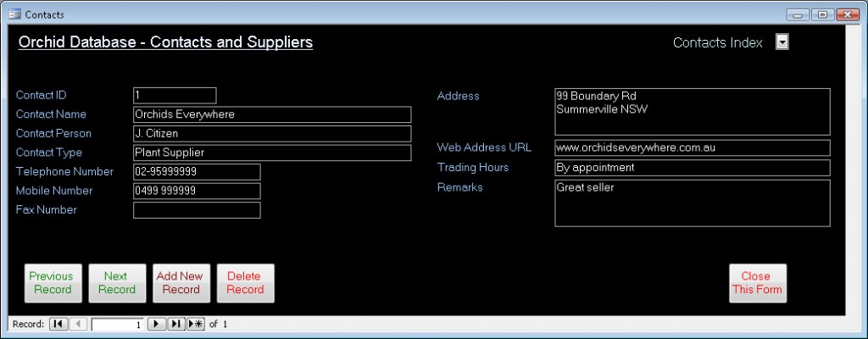The image size is (868, 339).
Task: Maximize the Contacts window
Action: [x=822, y=15]
